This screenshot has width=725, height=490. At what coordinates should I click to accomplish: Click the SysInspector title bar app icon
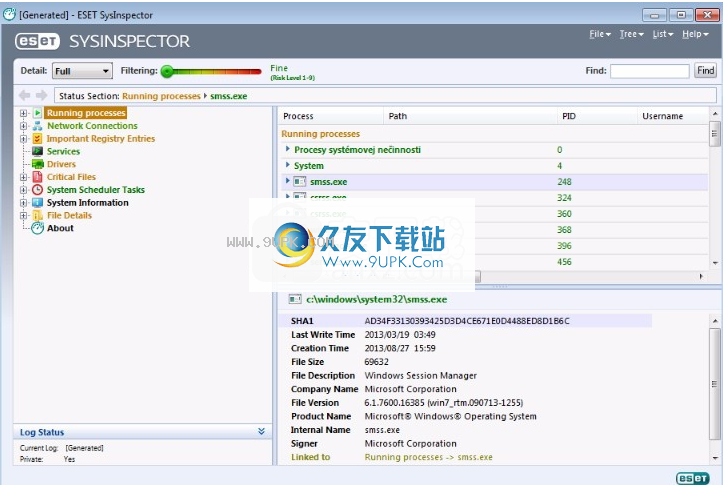point(9,15)
